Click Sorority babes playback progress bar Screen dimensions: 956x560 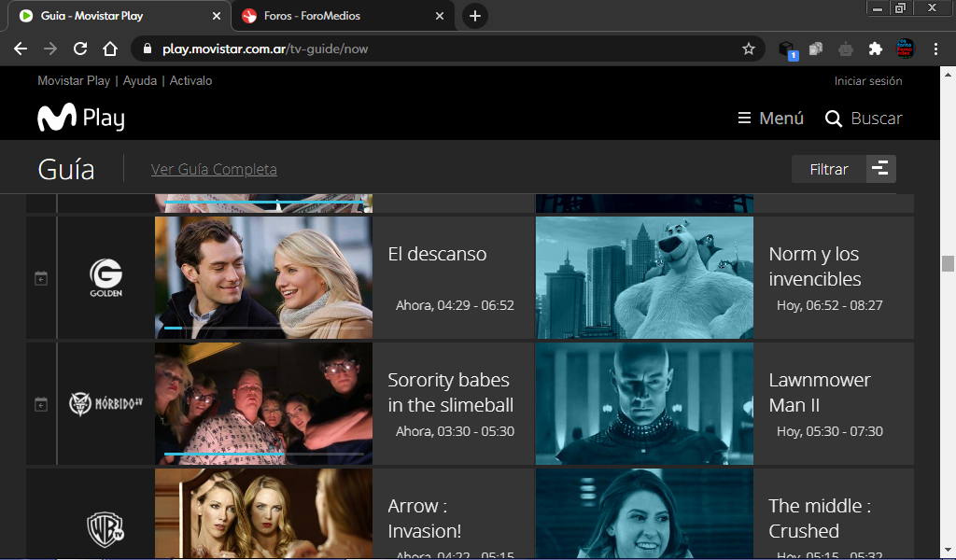[264, 454]
